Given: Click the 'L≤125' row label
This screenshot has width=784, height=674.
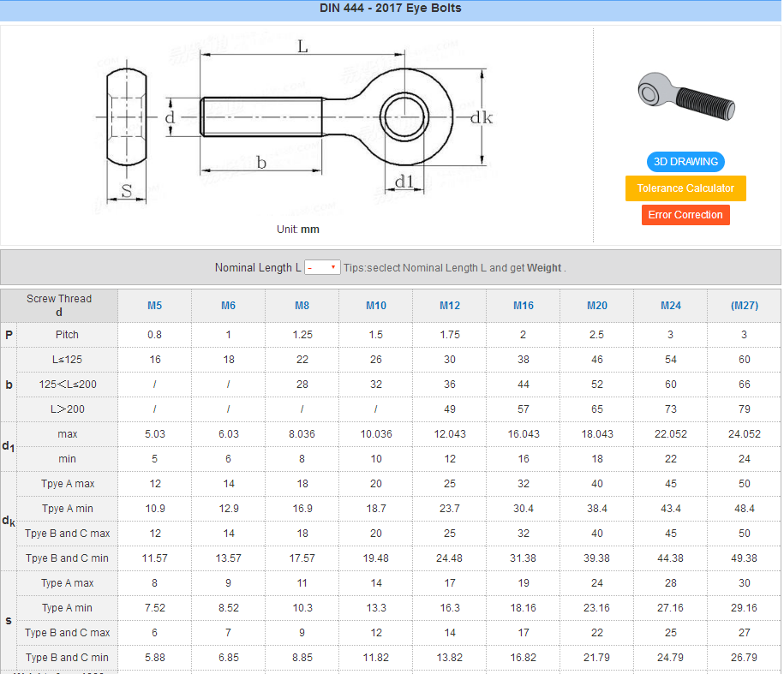Looking at the screenshot, I should 67,360.
